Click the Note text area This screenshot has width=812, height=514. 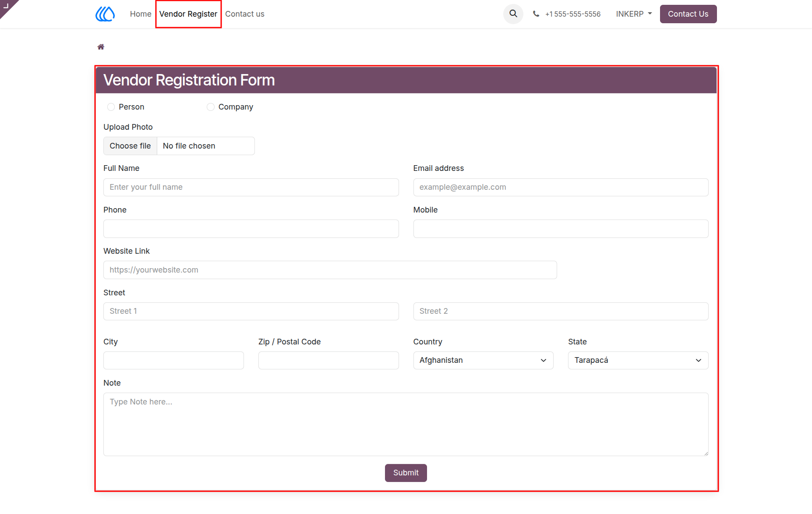(x=406, y=424)
